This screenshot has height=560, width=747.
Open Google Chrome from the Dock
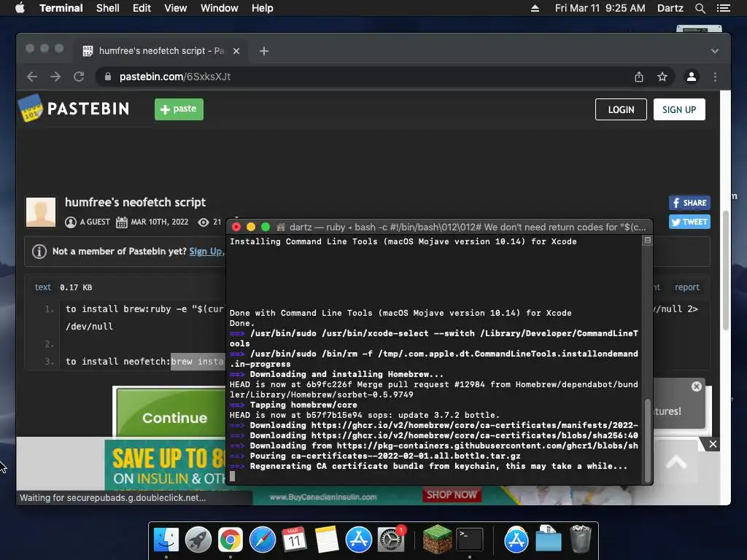click(x=230, y=540)
